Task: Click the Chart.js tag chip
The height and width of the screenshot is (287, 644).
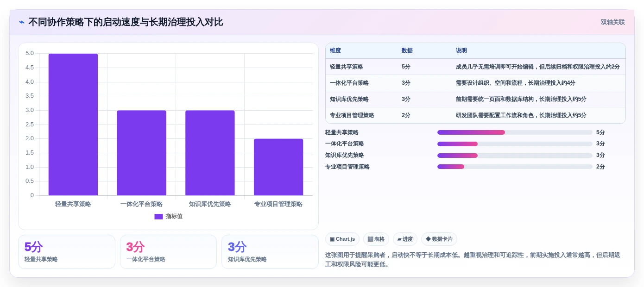Action: (x=342, y=239)
